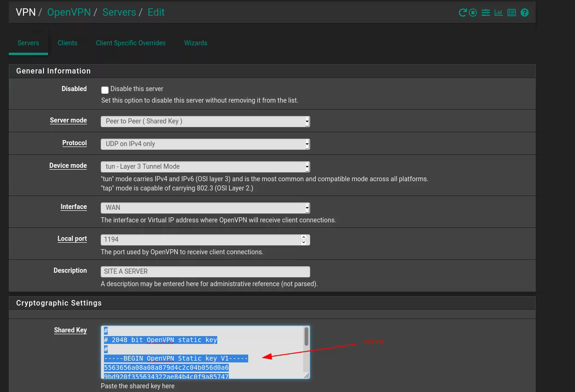Click the restart service icon in header
This screenshot has width=575, height=392.
click(462, 13)
